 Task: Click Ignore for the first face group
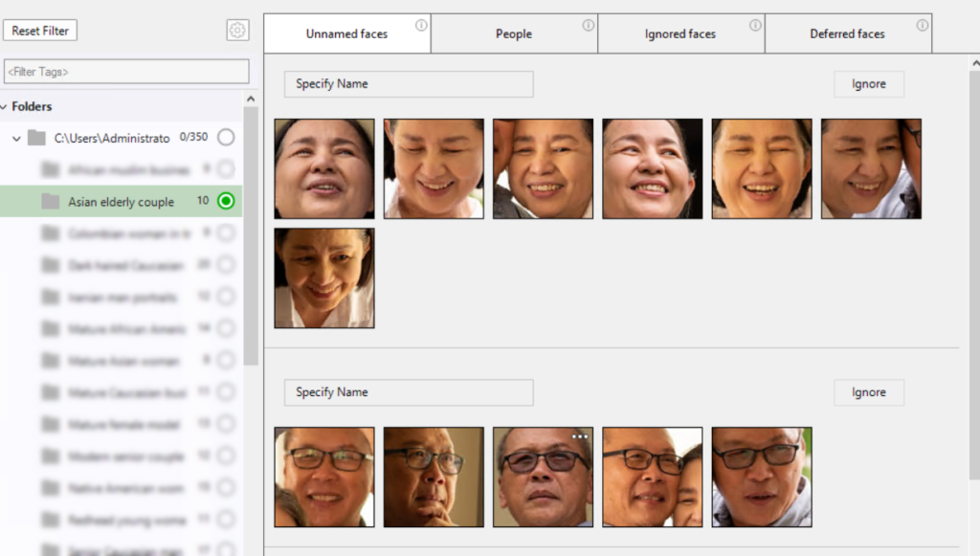(x=868, y=84)
